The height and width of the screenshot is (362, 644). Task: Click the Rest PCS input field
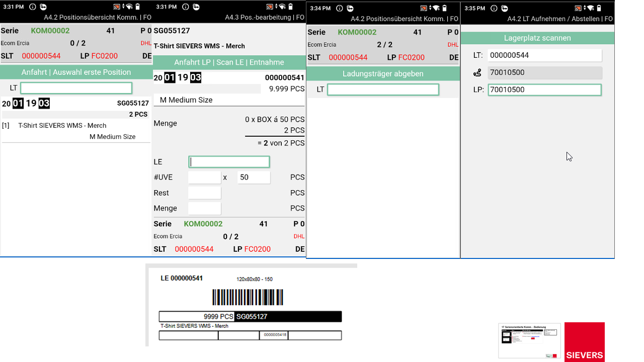204,193
